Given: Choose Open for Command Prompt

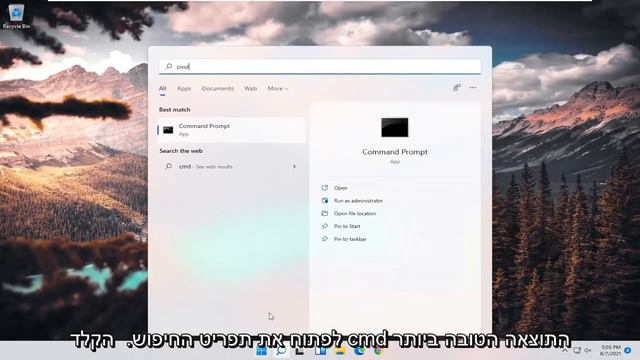Looking at the screenshot, I should click(340, 188).
